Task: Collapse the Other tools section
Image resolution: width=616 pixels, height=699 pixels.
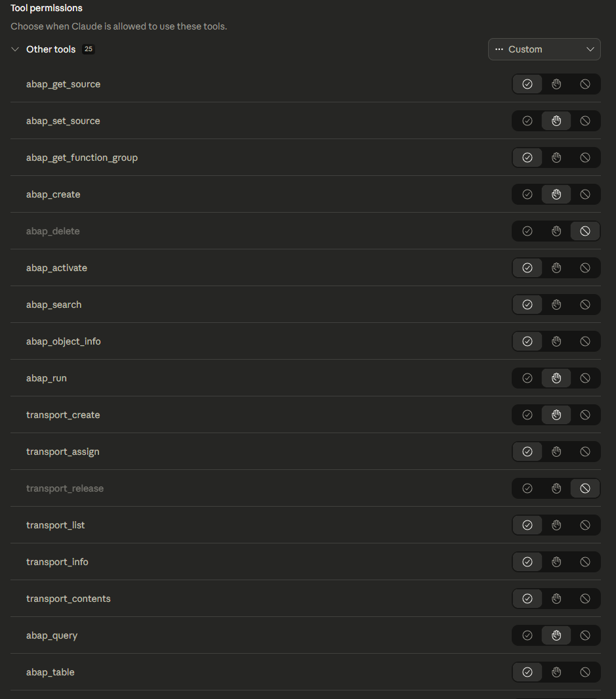Action: click(14, 49)
